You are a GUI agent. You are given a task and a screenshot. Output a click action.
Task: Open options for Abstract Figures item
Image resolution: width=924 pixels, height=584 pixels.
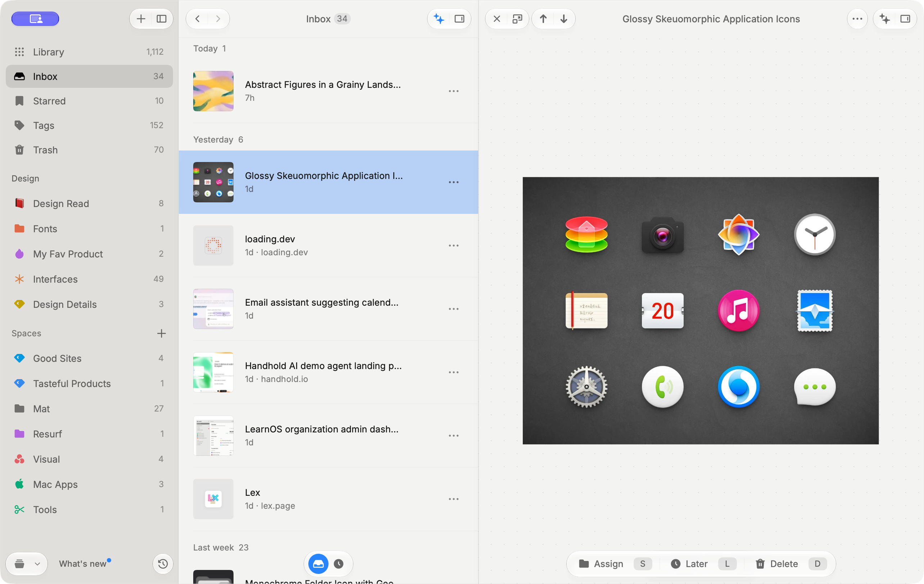pos(454,91)
